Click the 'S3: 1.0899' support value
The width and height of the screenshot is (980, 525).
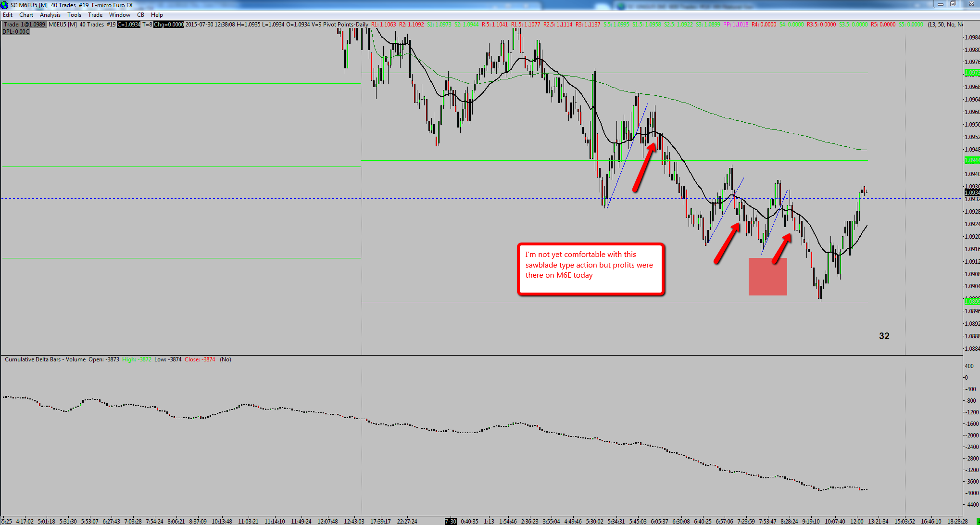tap(708, 25)
